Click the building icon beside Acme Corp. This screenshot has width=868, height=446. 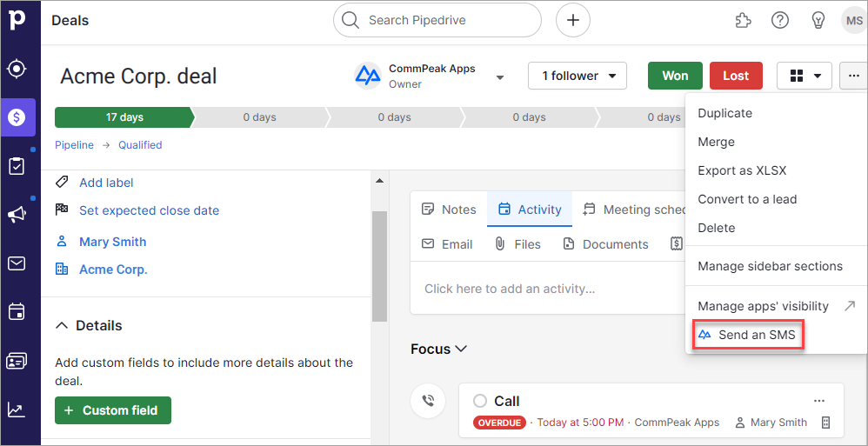point(62,270)
